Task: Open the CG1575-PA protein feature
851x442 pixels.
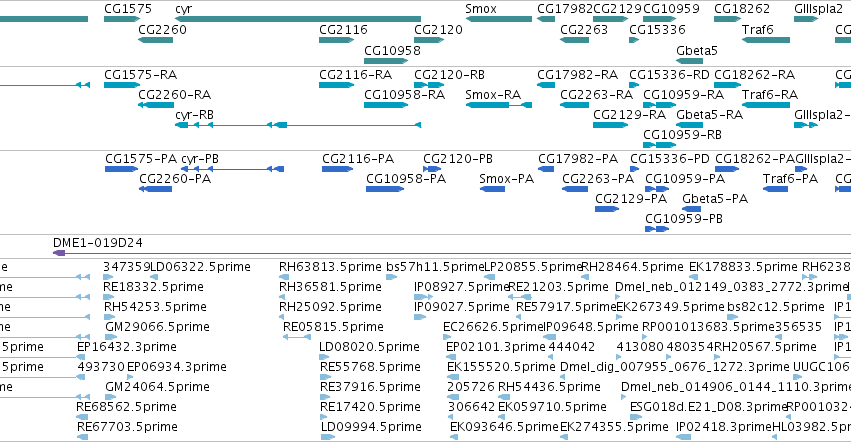Action: pyautogui.click(x=122, y=169)
